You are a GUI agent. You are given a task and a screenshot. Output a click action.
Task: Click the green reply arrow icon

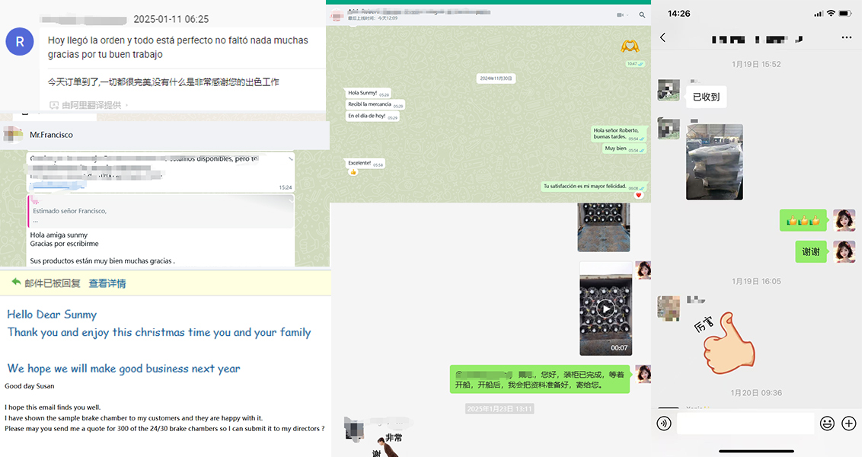point(15,283)
